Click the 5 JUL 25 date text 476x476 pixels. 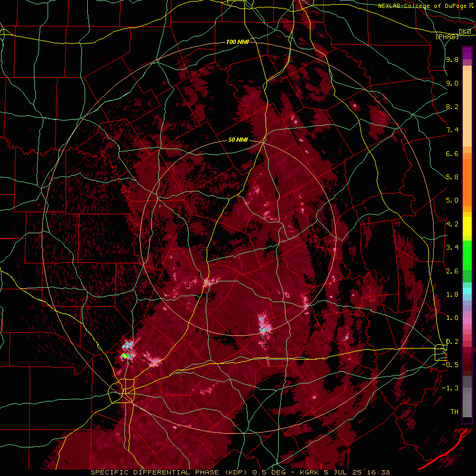tap(343, 472)
